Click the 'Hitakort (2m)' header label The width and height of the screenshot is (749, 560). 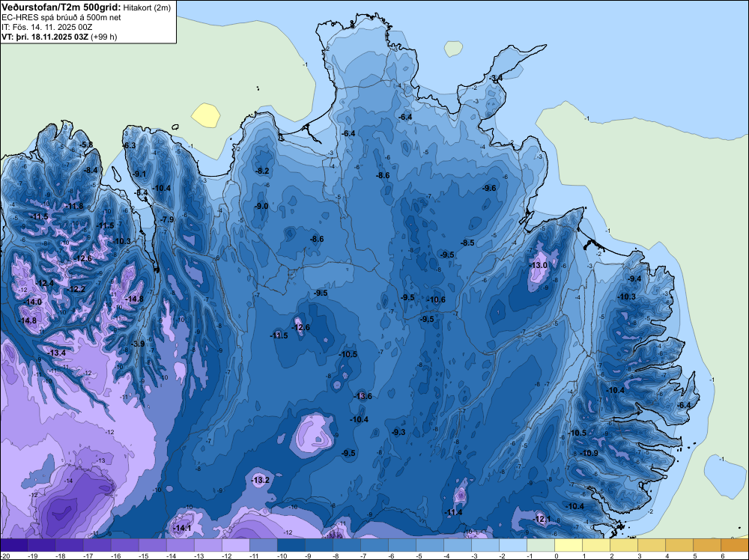(x=147, y=7)
